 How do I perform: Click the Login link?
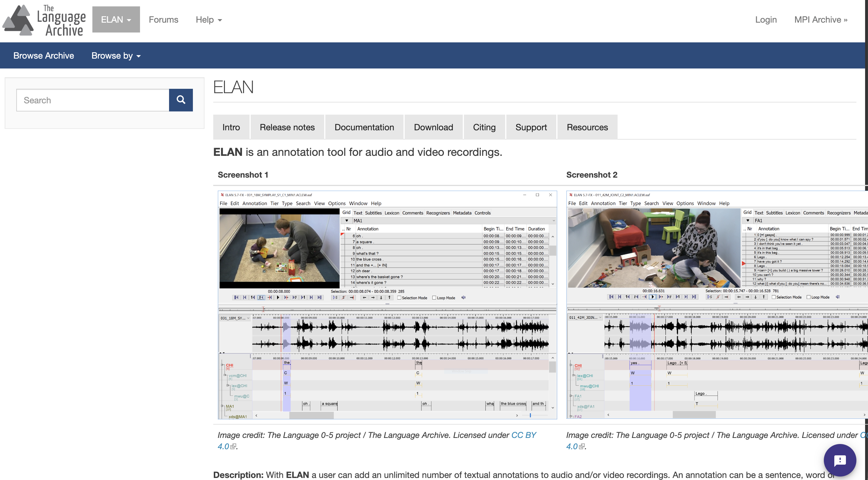click(766, 19)
